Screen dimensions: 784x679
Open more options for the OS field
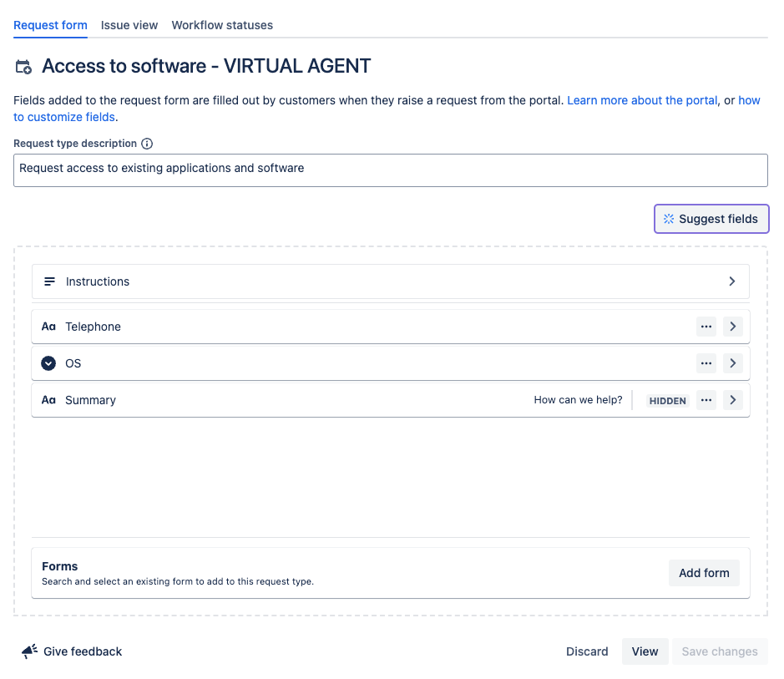click(x=706, y=363)
